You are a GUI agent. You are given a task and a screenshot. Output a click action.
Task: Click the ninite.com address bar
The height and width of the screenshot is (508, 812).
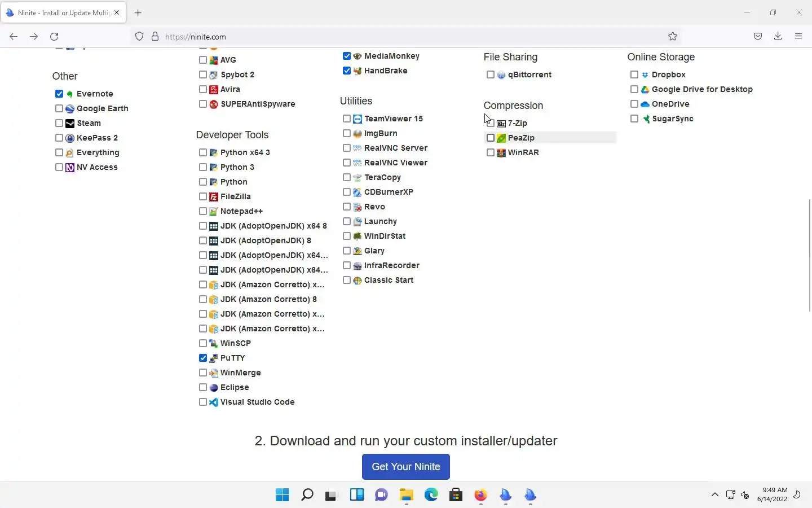coord(406,36)
